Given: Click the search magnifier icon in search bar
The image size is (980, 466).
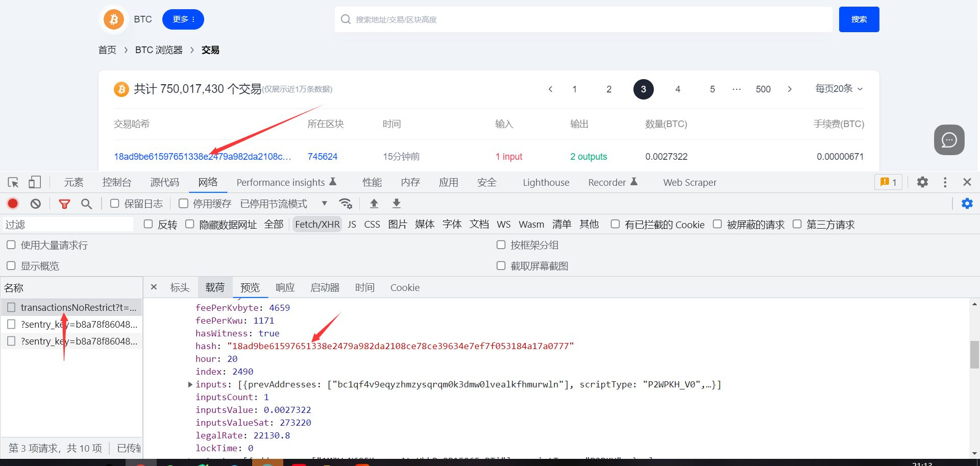Looking at the screenshot, I should click(346, 19).
